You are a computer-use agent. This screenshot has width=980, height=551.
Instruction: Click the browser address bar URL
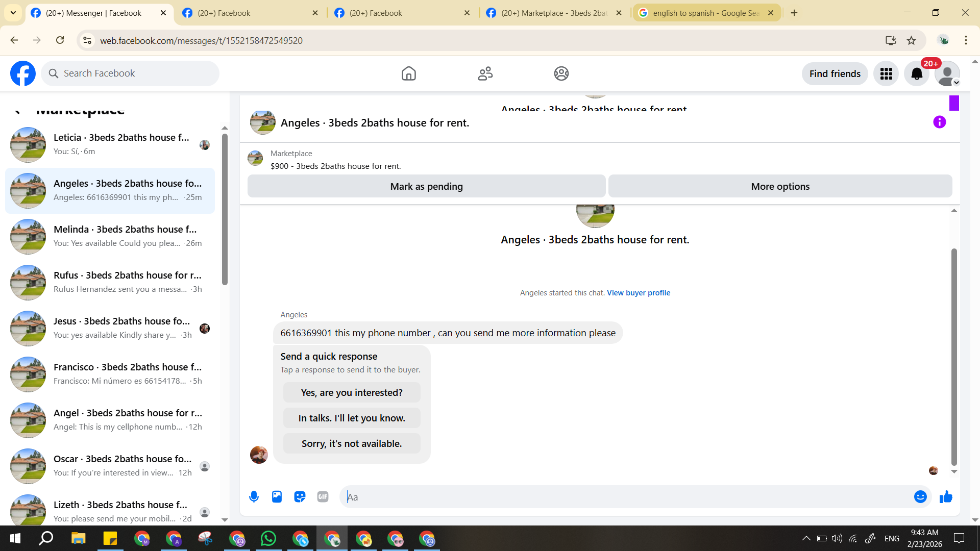pos(201,40)
